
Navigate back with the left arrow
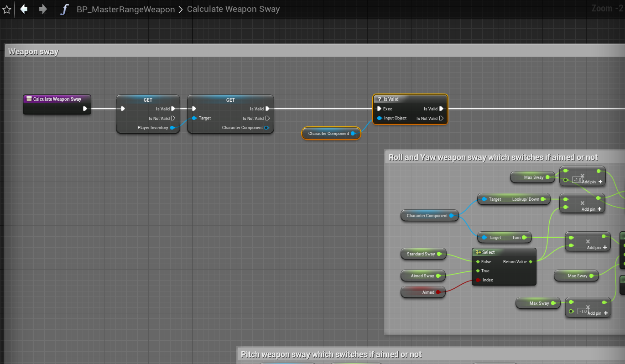pyautogui.click(x=24, y=9)
